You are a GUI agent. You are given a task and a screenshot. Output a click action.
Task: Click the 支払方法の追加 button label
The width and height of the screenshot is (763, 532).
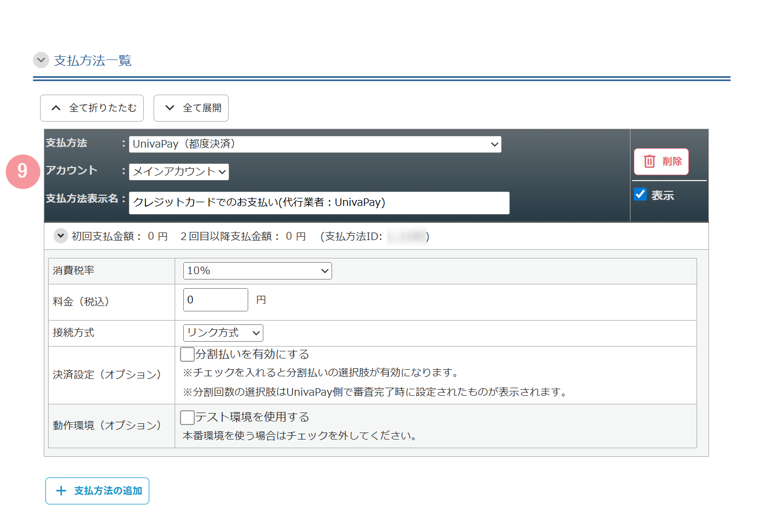[108, 491]
